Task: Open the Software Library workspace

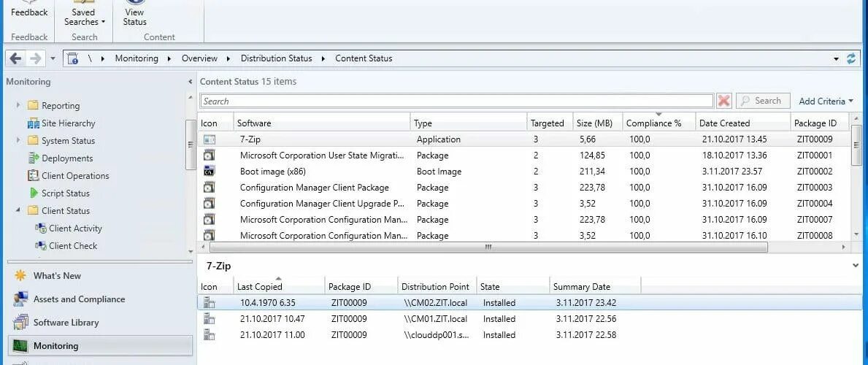Action: pos(66,323)
